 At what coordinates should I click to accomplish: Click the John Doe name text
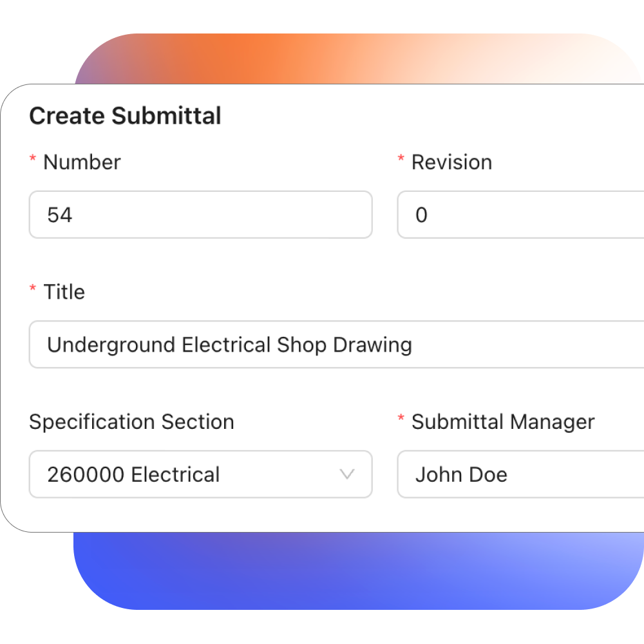pos(461,475)
